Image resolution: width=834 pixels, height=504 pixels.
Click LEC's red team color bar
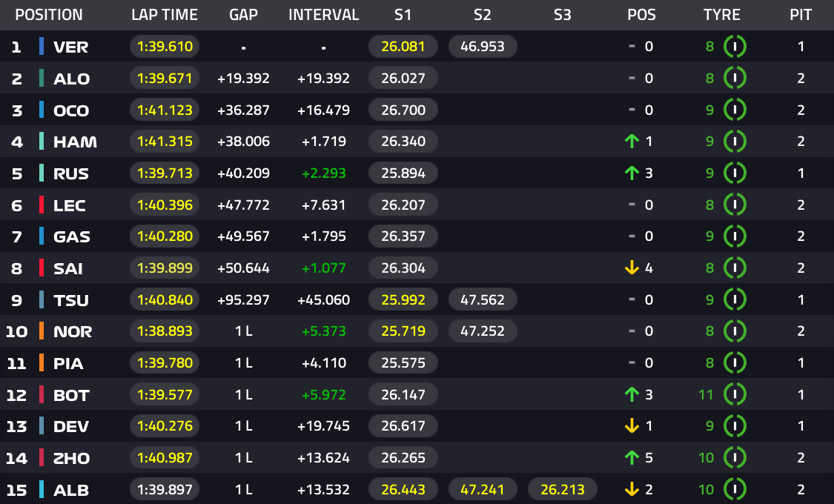(42, 205)
